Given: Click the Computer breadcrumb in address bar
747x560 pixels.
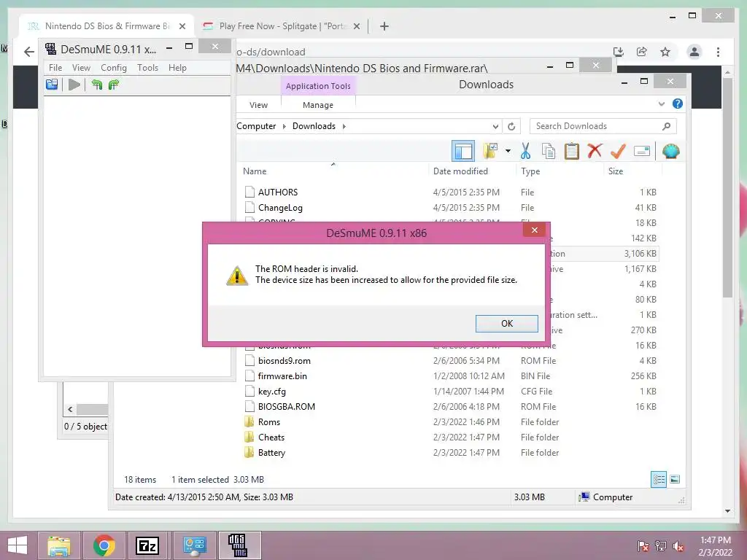Looking at the screenshot, I should pos(256,126).
